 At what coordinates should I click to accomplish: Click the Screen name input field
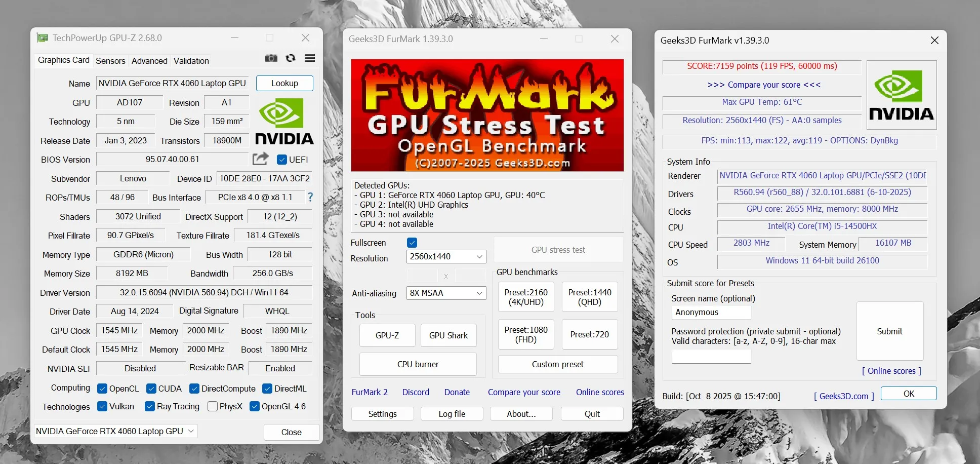[711, 313]
